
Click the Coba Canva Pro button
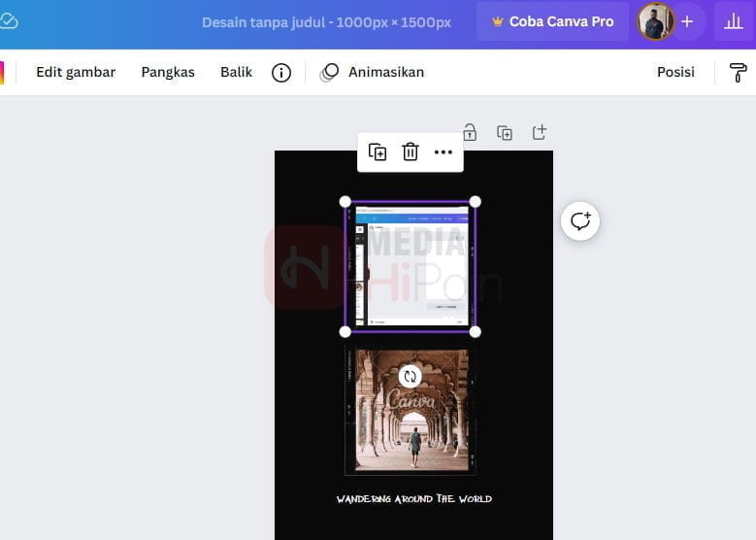click(552, 21)
